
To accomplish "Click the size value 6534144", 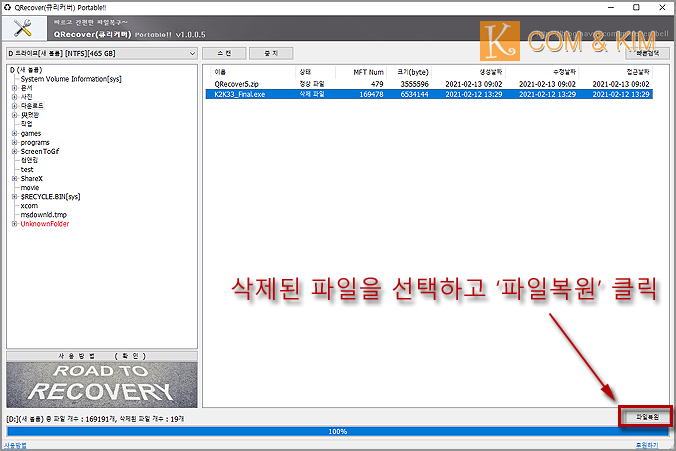I will [414, 94].
